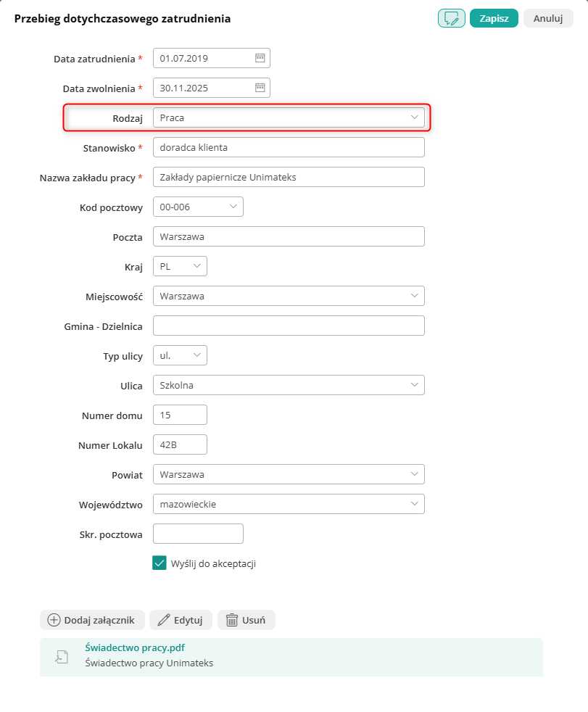Click Usuń trash button
The width and height of the screenshot is (588, 712).
pos(246,620)
